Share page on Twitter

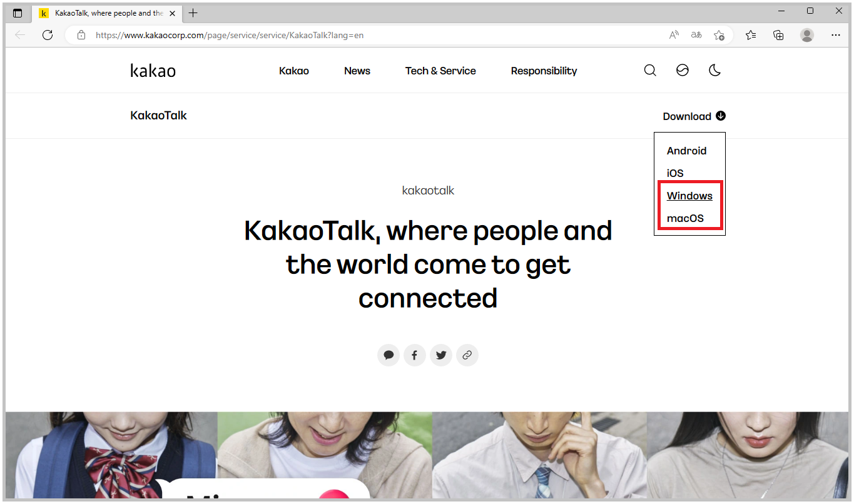point(441,355)
